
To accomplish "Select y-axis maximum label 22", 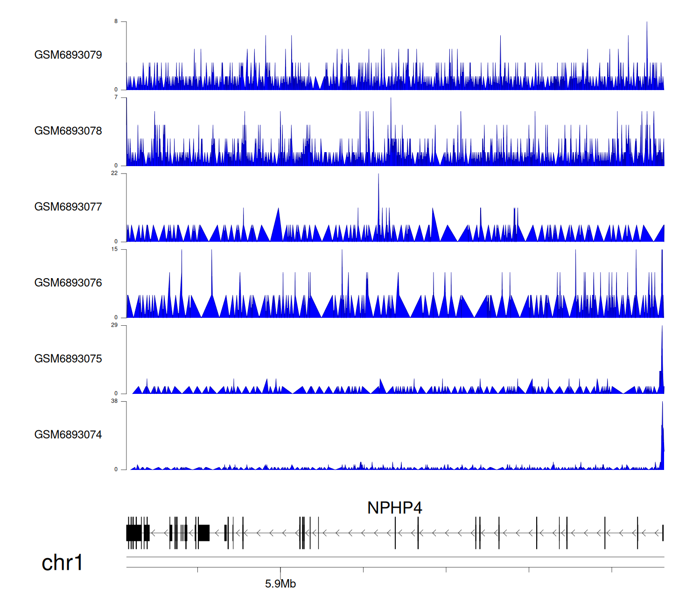I will pos(114,173).
